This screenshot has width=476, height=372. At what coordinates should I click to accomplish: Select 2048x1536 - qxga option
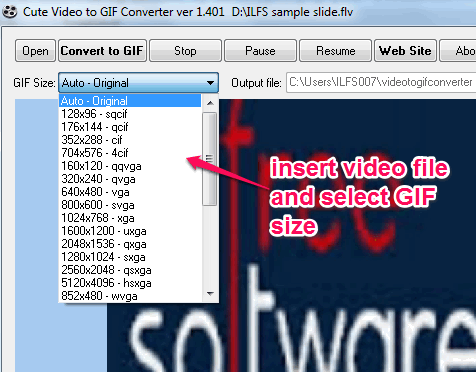pyautogui.click(x=130, y=244)
